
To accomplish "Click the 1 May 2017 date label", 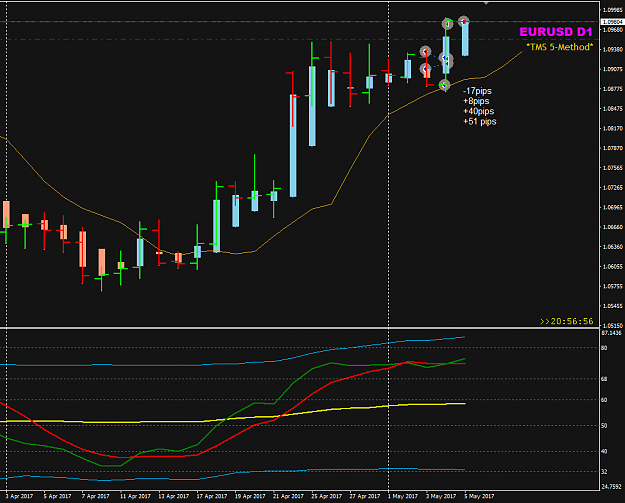I will point(403,496).
